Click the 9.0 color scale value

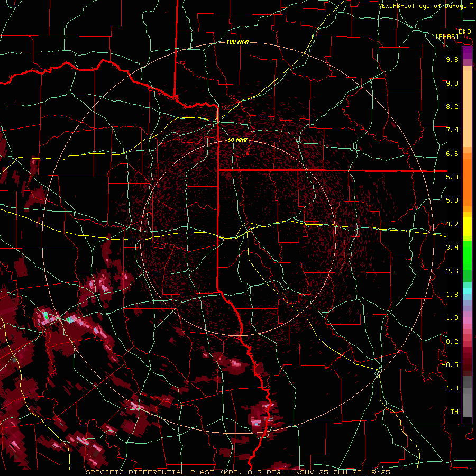click(x=452, y=83)
